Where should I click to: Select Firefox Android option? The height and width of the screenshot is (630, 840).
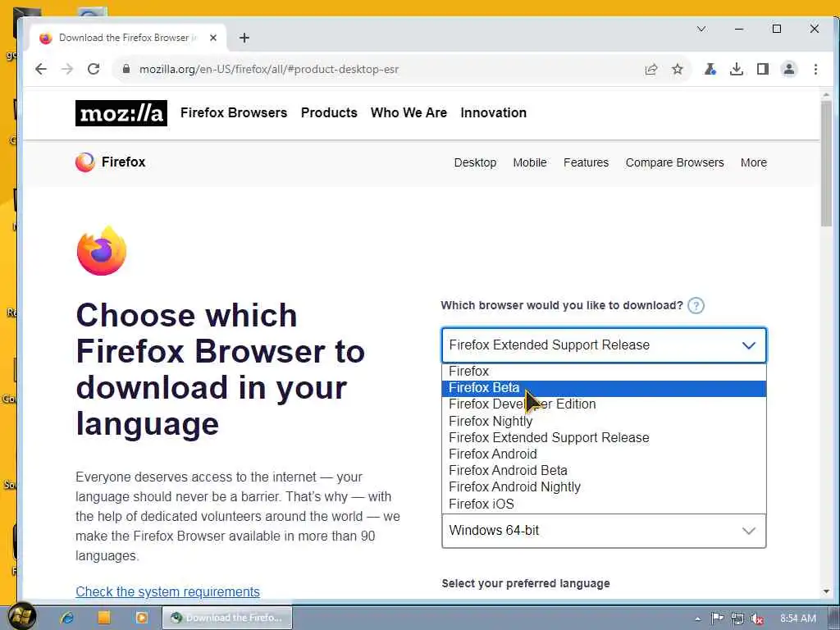(604, 454)
